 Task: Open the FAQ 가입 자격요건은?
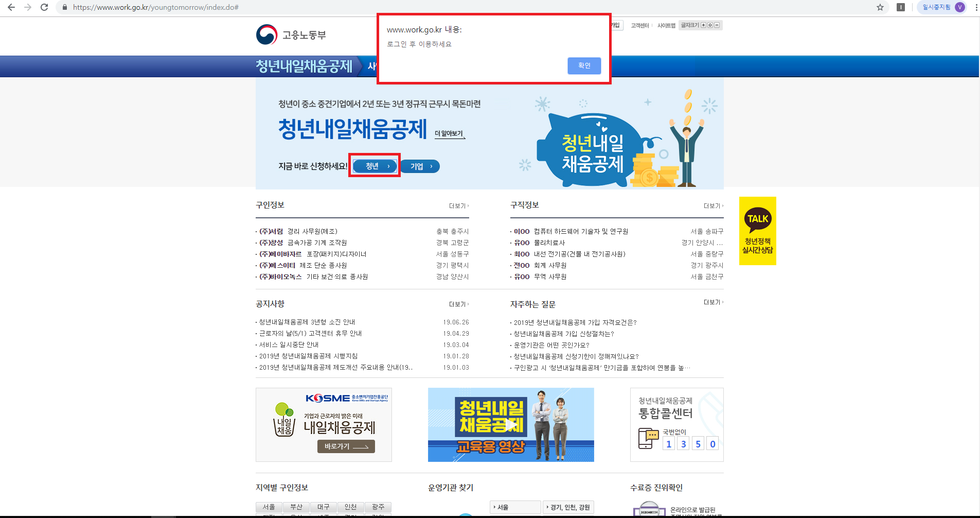pos(575,322)
